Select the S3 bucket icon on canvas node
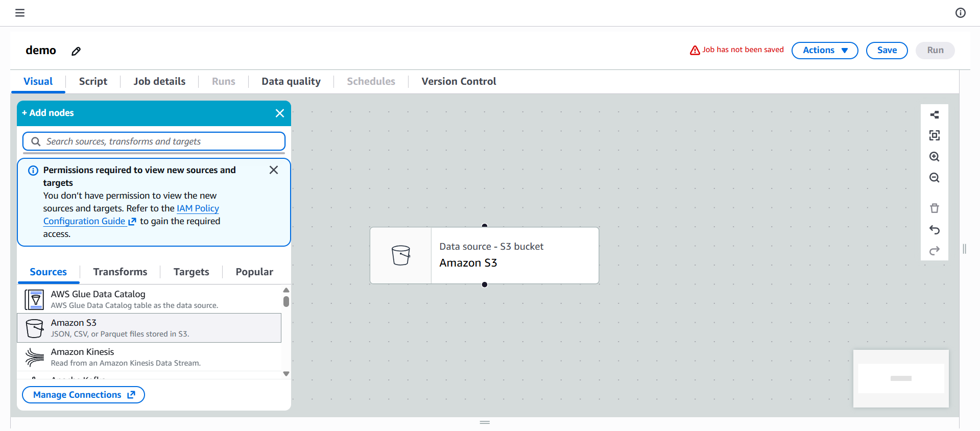 tap(401, 255)
